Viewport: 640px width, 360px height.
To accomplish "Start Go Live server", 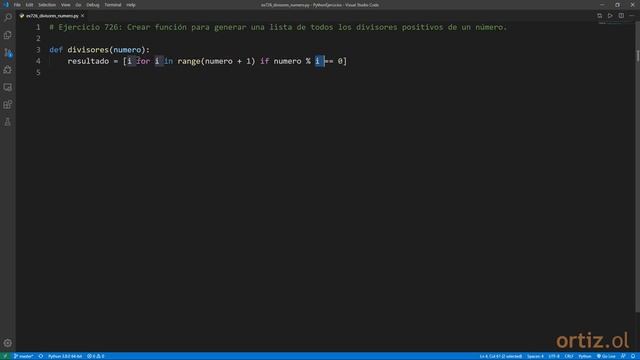I will (x=606, y=356).
